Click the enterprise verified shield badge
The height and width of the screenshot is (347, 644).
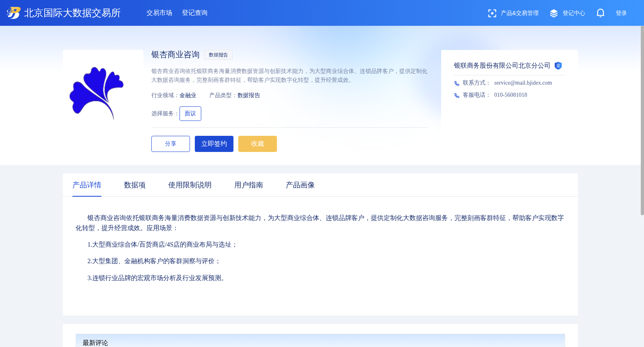pyautogui.click(x=558, y=66)
